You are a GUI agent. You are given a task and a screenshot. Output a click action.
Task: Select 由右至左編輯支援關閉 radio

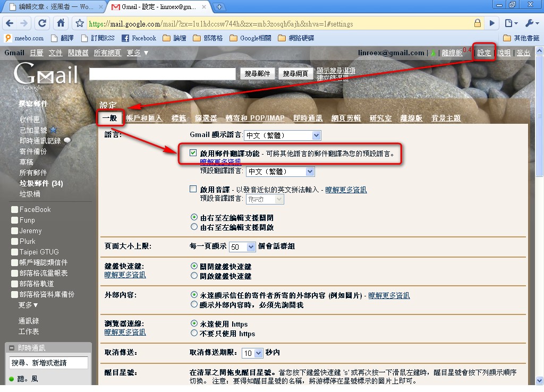pyautogui.click(x=194, y=217)
